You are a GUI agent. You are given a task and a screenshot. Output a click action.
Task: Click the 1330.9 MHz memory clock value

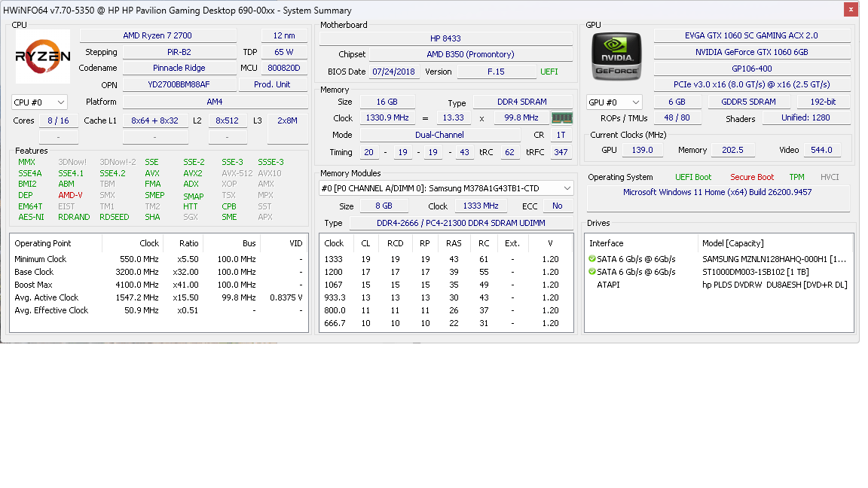click(387, 117)
